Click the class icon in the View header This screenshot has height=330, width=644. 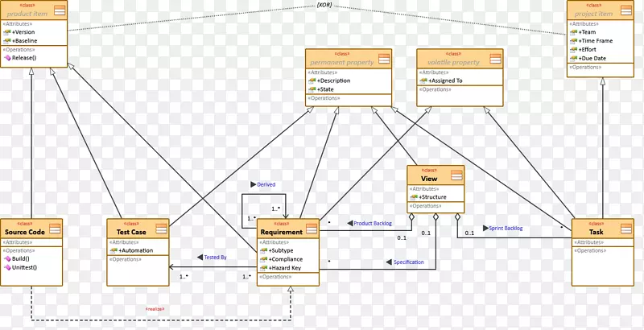456,175
